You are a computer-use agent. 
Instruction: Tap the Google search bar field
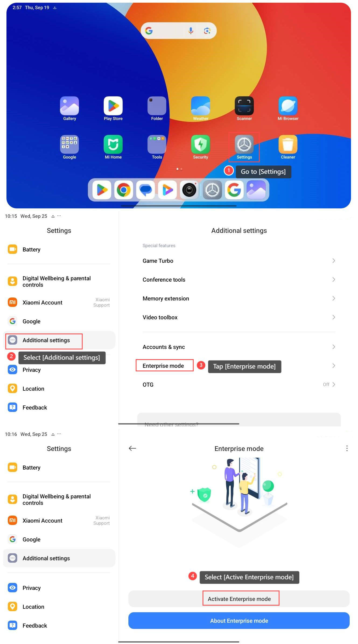pyautogui.click(x=178, y=31)
